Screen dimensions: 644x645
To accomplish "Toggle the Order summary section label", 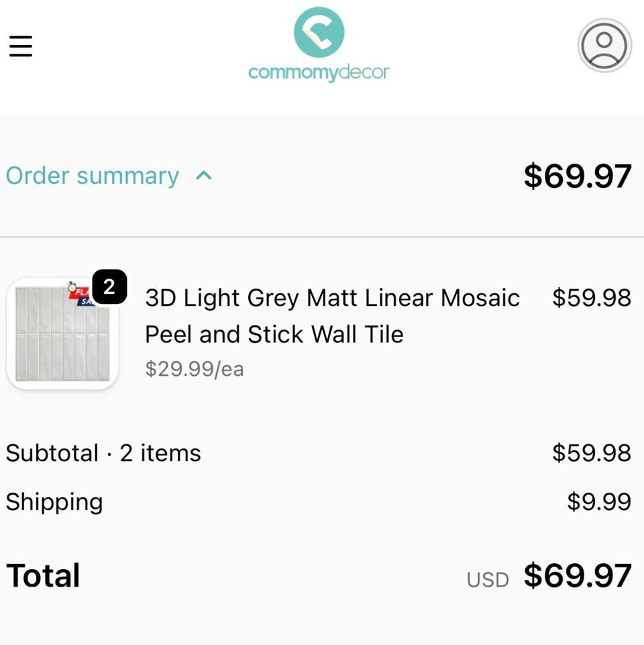I will point(93,176).
